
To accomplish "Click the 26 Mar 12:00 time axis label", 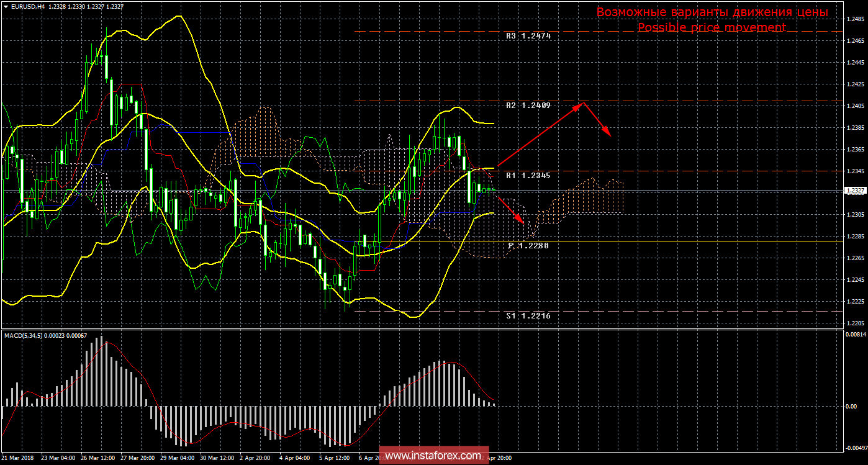I will tap(98, 458).
